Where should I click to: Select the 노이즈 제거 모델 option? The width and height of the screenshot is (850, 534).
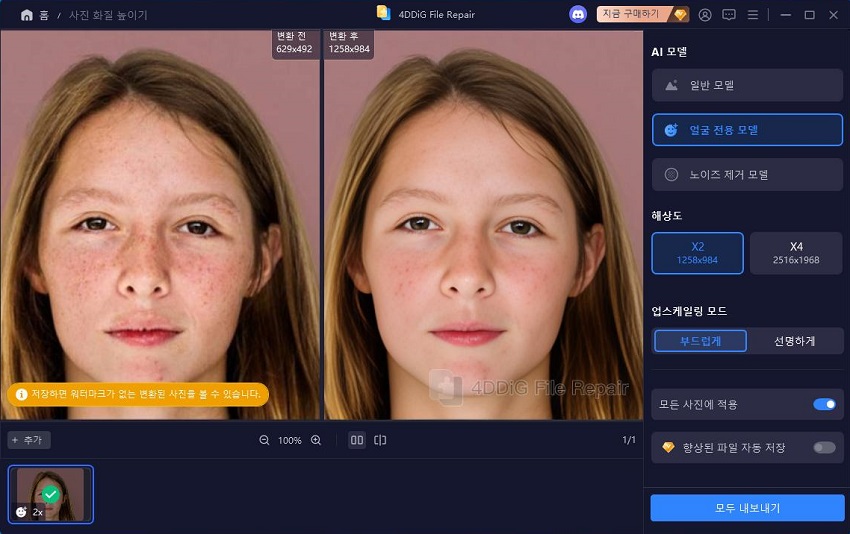click(747, 175)
